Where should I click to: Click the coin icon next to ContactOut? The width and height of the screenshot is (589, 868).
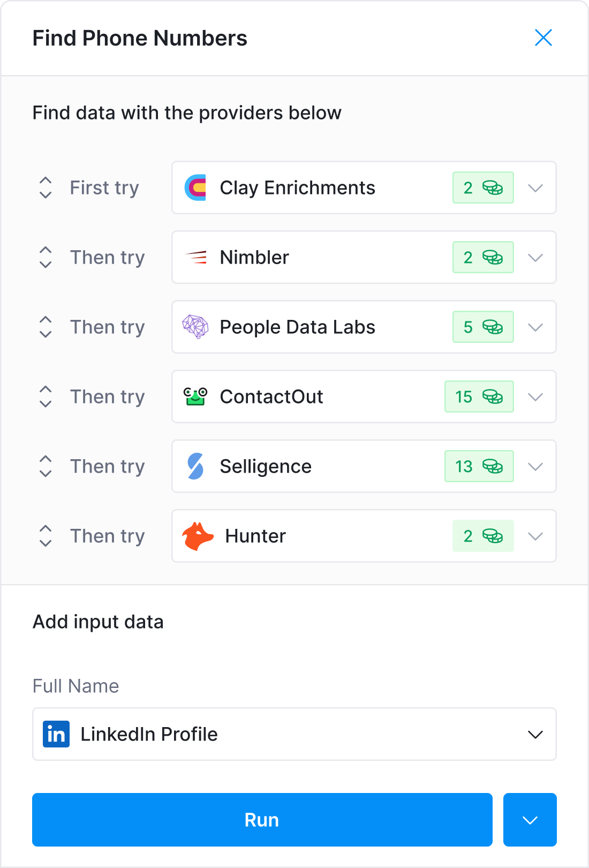(492, 396)
